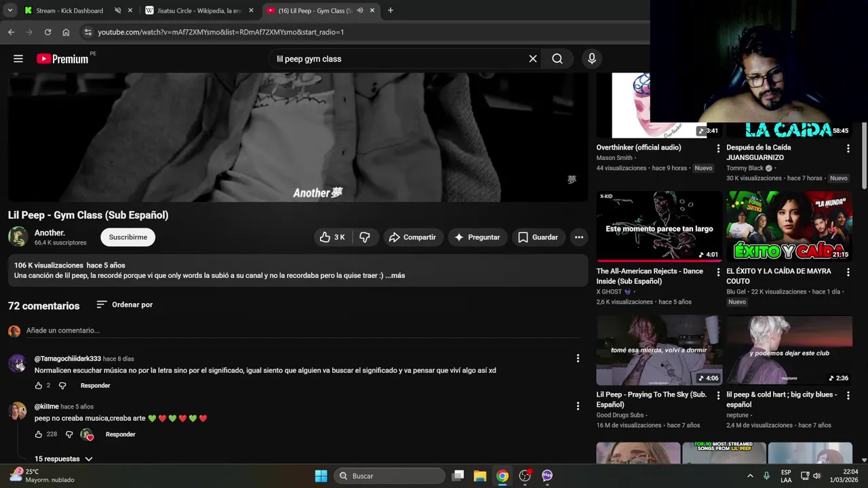868x488 pixels.
Task: Open the Windows Start menu
Action: pyautogui.click(x=321, y=476)
